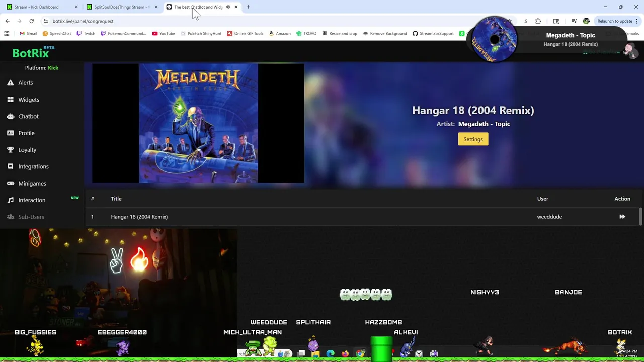
Task: Open the TROVO bookmark
Action: 306,34
